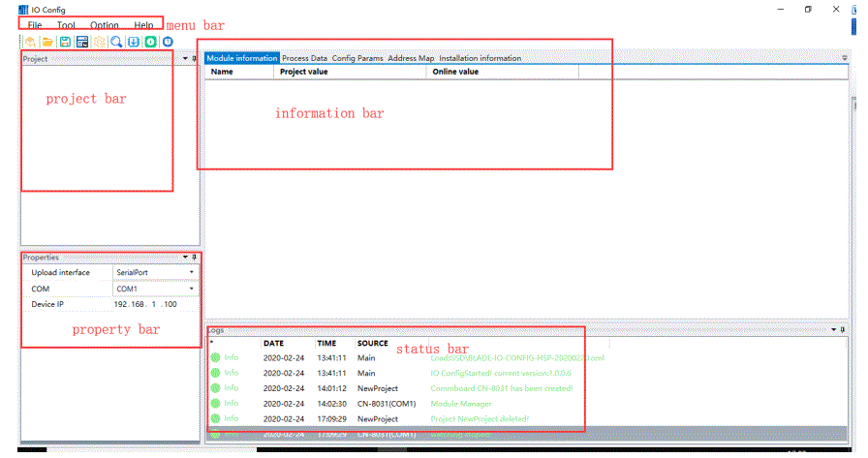868x458 pixels.
Task: Click the green Info icon for 14:02:30 log entry
Action: 215,404
